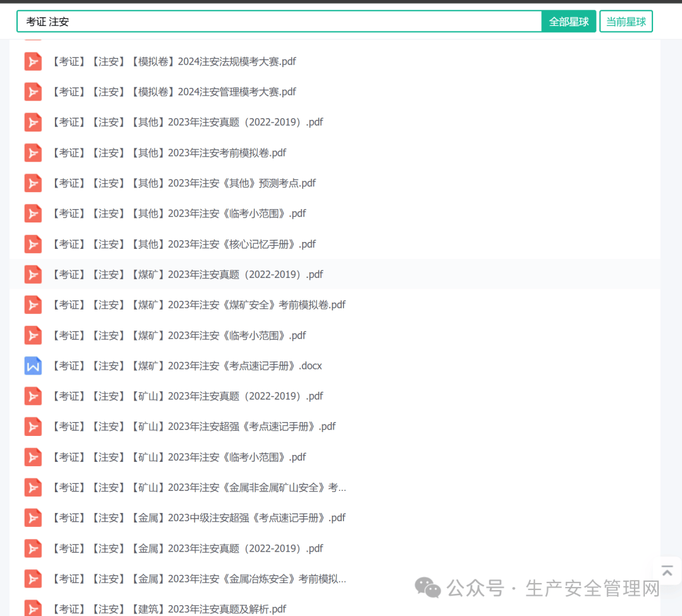Click Word icon of 《考点速记手册》.docx file
Screen dimensions: 682x616
coord(33,366)
